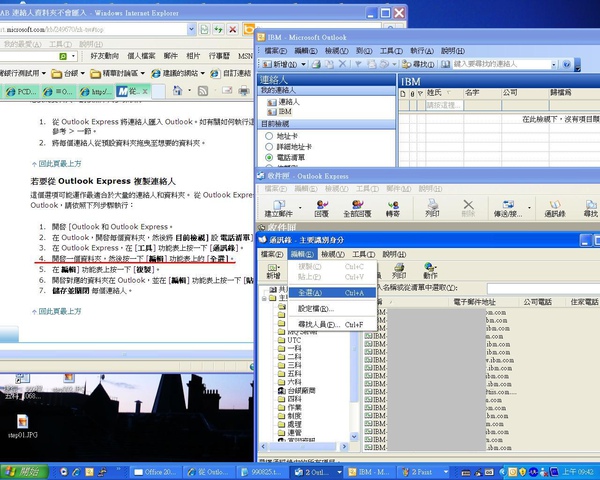
Task: Open Address Book (通訊錄) in Outlook Express toolbar
Action: (555, 208)
